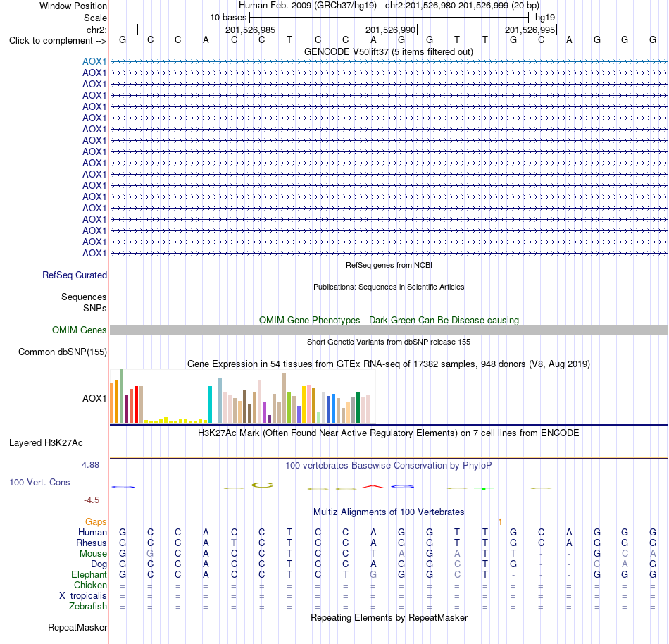Click the 201,526,985 ruler position
The width and height of the screenshot is (669, 644).
[x=251, y=30]
